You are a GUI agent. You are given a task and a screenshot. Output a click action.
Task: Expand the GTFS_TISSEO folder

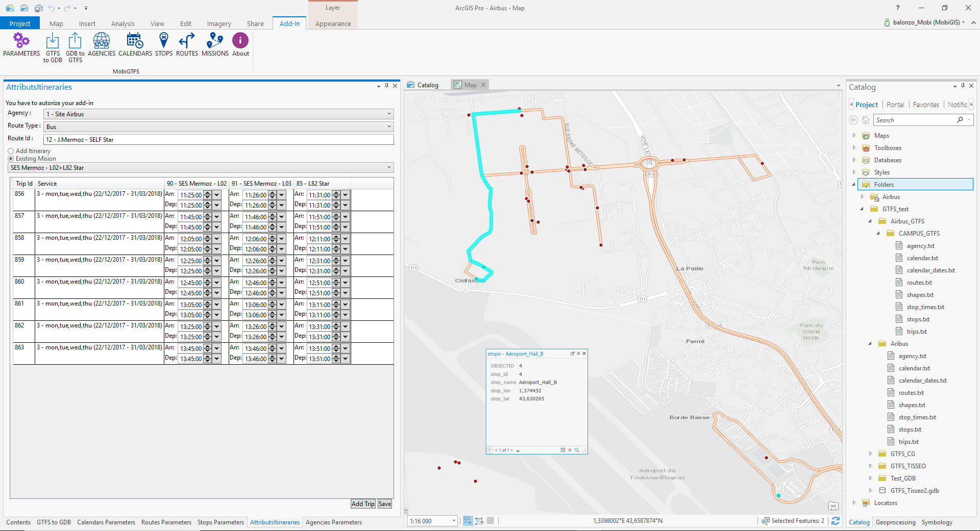(x=870, y=466)
